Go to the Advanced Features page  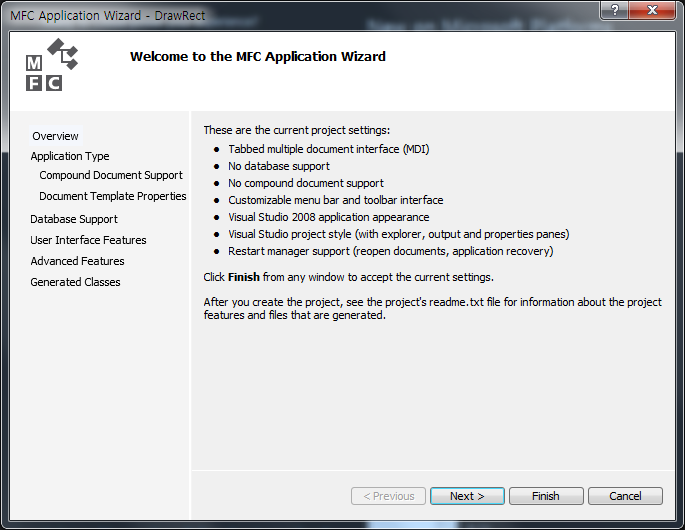pyautogui.click(x=77, y=261)
